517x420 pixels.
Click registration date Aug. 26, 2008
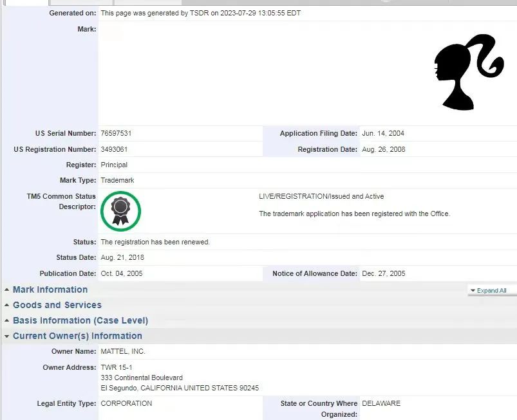pos(384,149)
